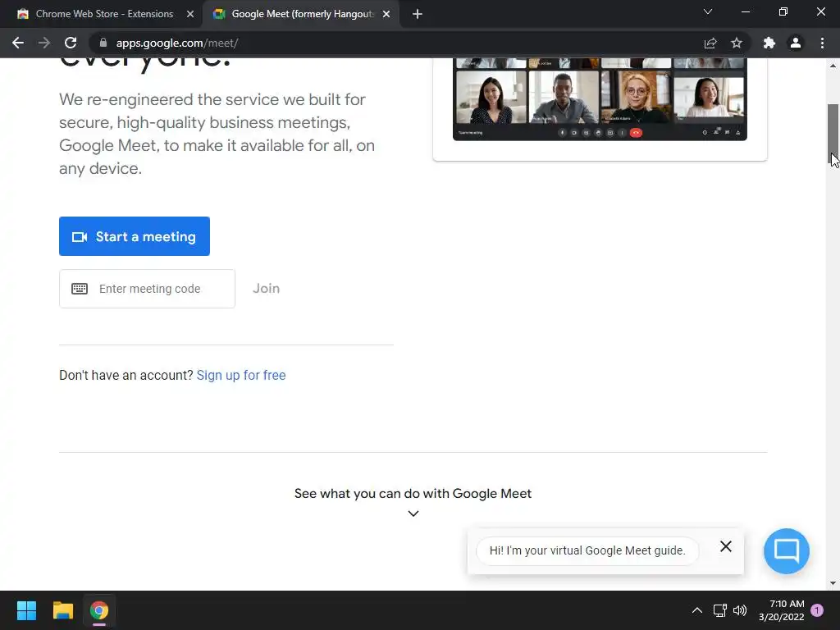840x630 pixels.
Task: Click the Join button
Action: [x=267, y=288]
